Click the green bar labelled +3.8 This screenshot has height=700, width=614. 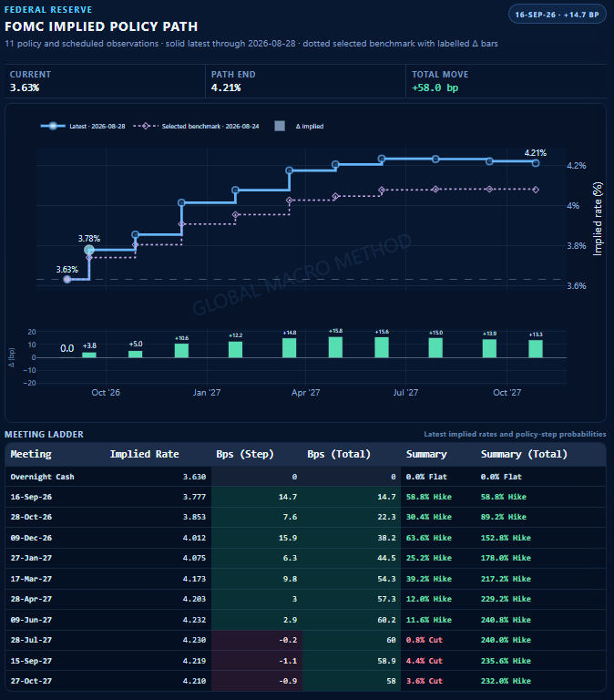point(89,355)
